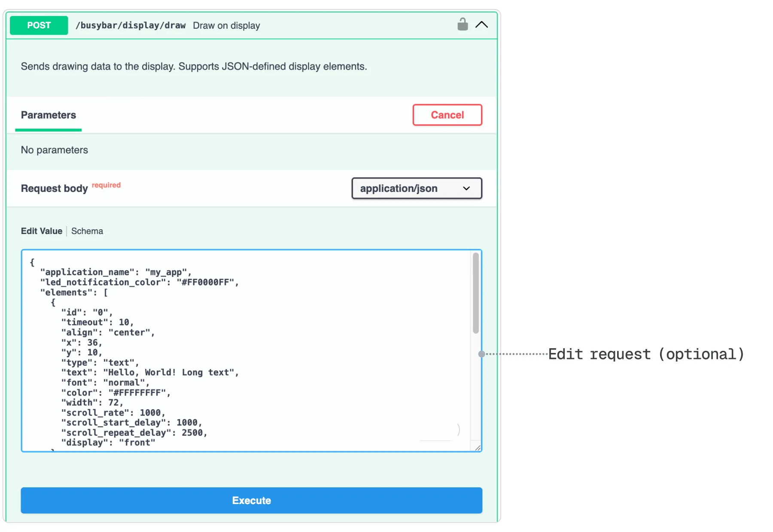773x532 pixels.
Task: Click the /busybar/display/draw endpoint path
Action: (x=131, y=25)
